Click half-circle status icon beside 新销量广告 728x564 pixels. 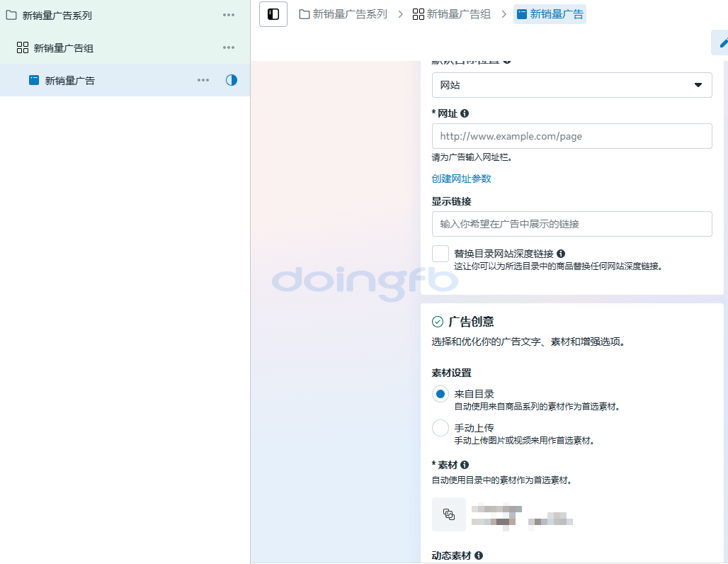(x=231, y=80)
